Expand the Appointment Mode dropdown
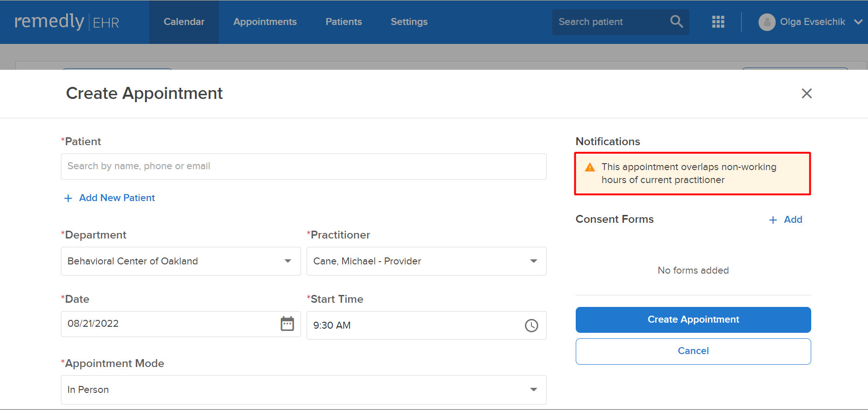The image size is (868, 410). pyautogui.click(x=303, y=390)
